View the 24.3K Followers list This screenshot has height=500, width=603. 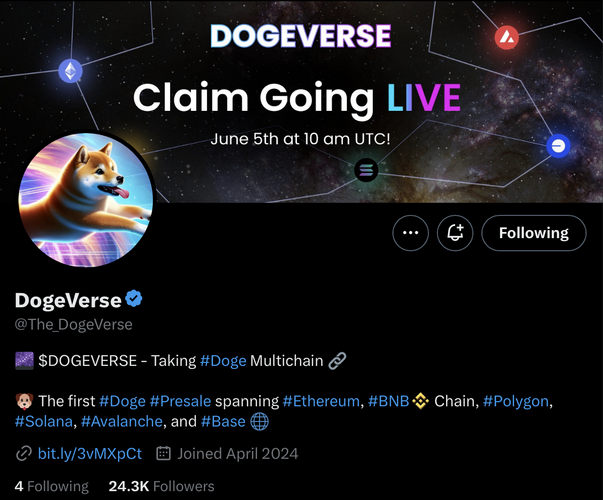161,486
